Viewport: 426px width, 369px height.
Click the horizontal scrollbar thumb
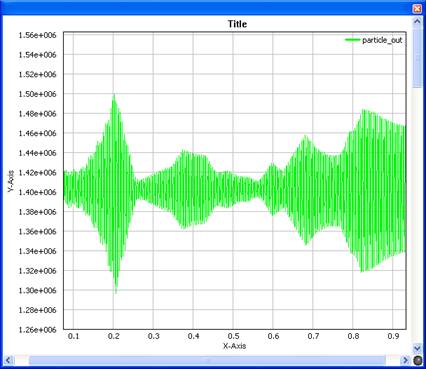[207, 360]
